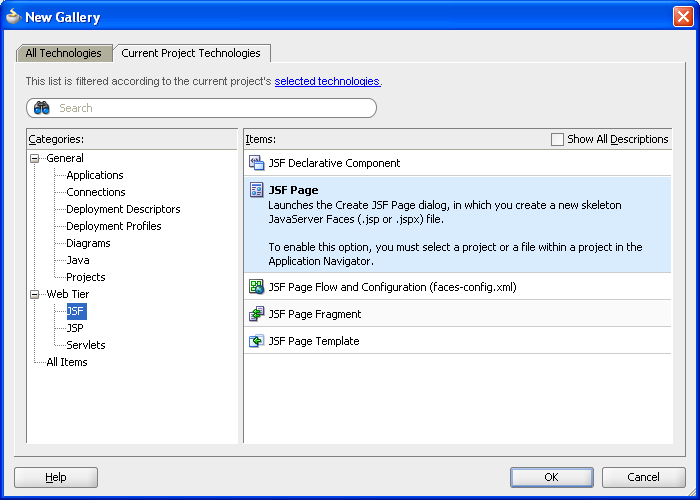The width and height of the screenshot is (700, 500).
Task: Select the JSF category
Action: coord(76,311)
